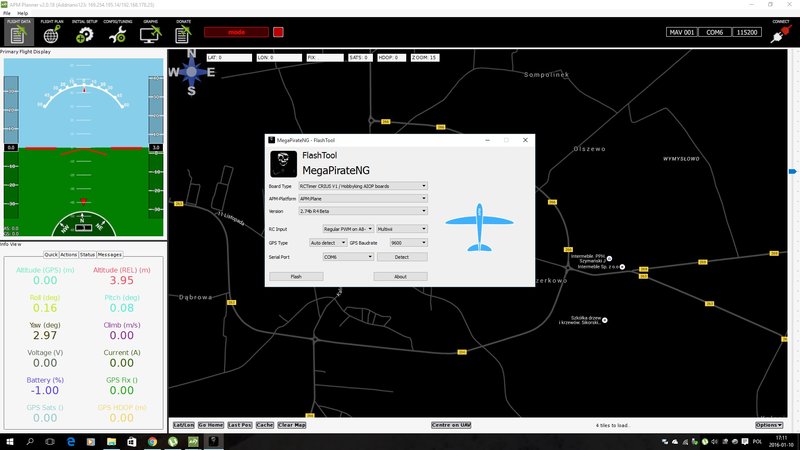The height and width of the screenshot is (450, 800).
Task: Click the About button in FlashTool
Action: pos(401,277)
